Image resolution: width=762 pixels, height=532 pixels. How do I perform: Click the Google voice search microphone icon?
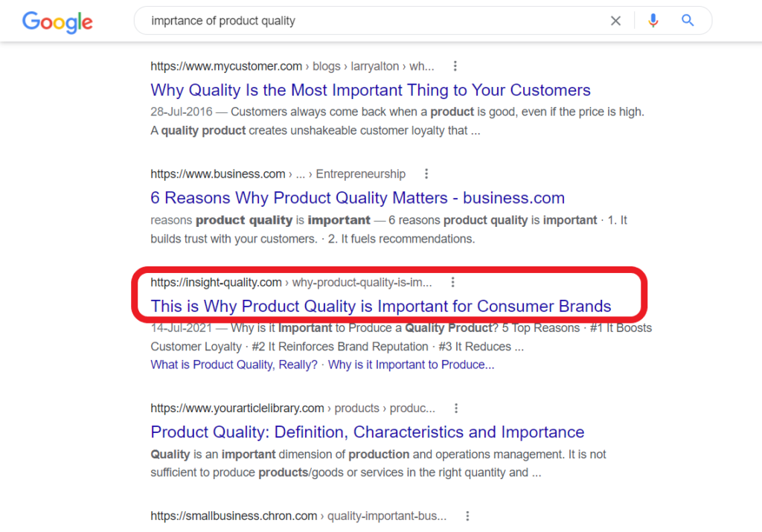(653, 20)
